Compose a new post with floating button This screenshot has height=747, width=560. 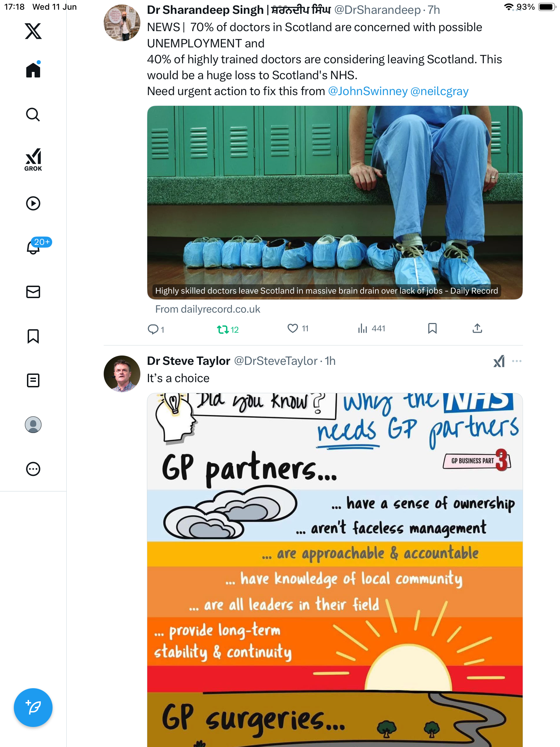pos(33,708)
